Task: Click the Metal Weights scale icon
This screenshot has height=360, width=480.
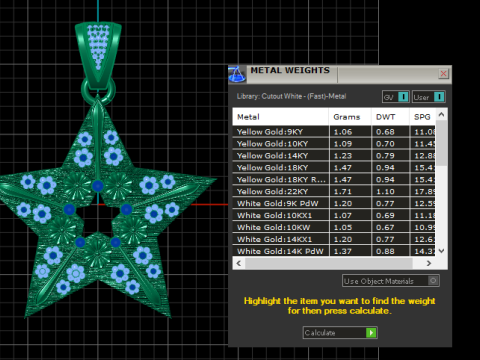Action: tap(237, 74)
